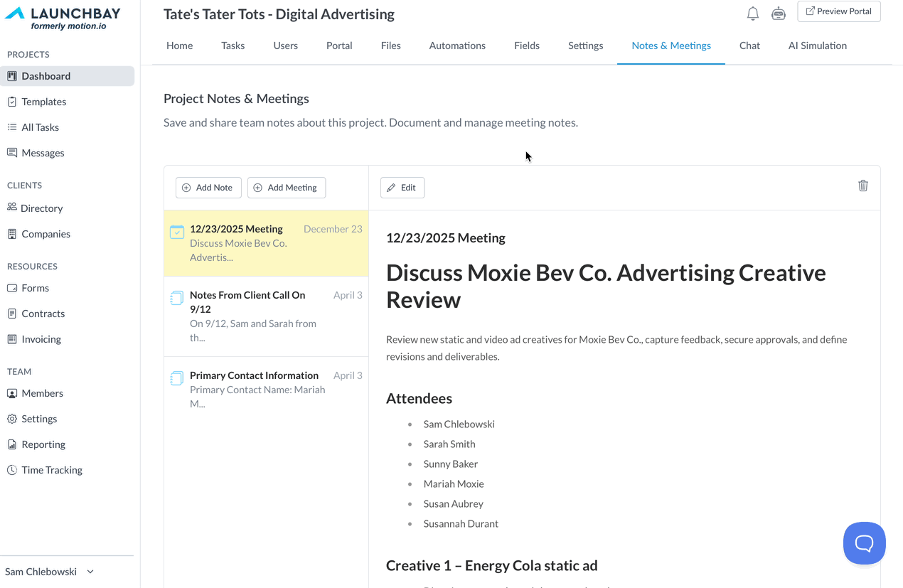Open the Automations tab
Viewport: 903px width, 588px height.
457,46
